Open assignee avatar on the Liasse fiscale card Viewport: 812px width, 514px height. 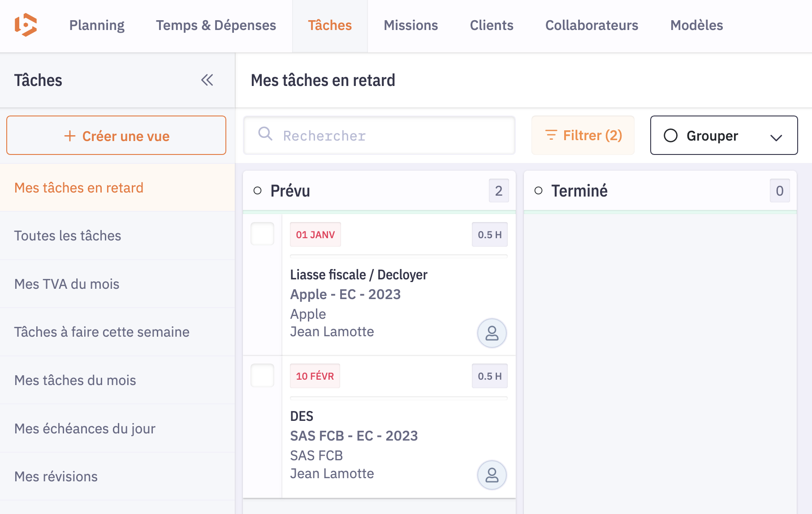(492, 333)
